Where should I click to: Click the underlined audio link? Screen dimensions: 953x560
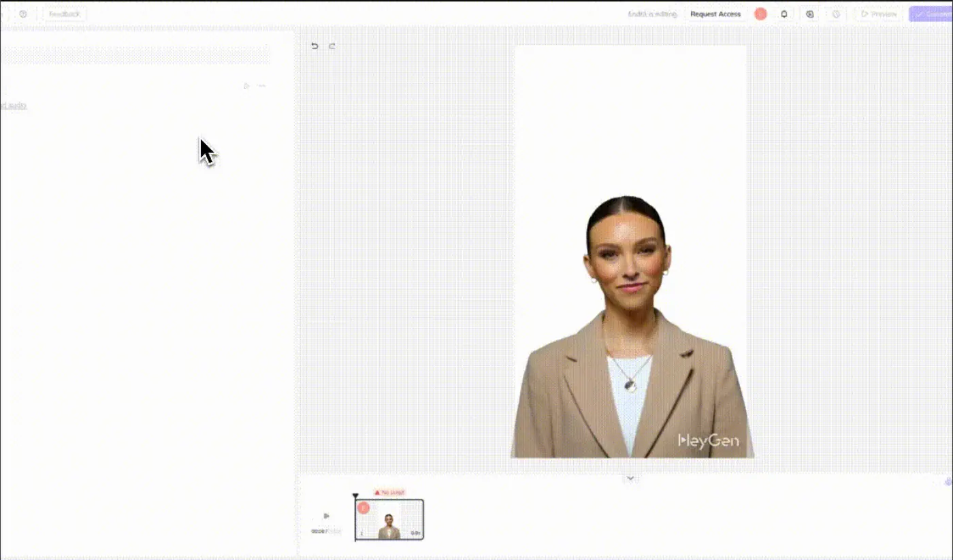click(x=13, y=105)
